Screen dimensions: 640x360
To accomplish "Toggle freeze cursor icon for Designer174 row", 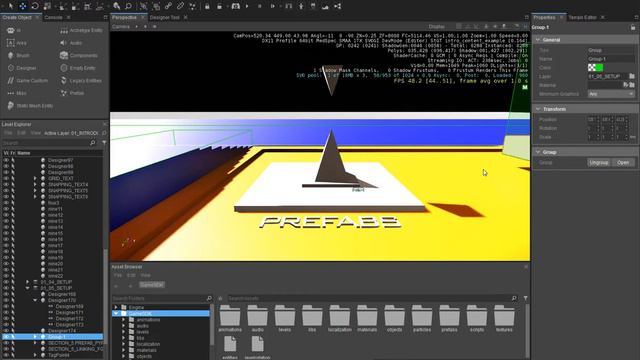I will coord(13,331).
